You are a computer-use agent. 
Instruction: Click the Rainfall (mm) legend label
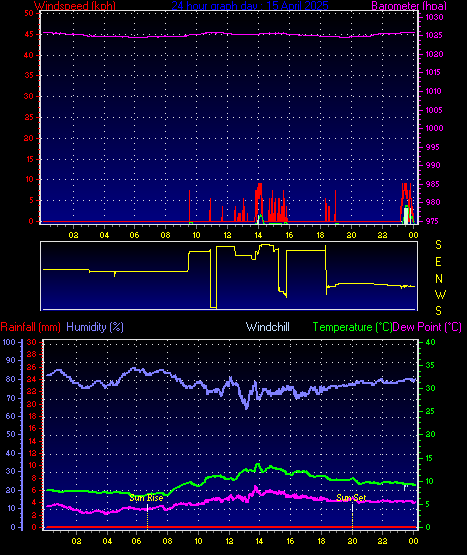pyautogui.click(x=30, y=327)
